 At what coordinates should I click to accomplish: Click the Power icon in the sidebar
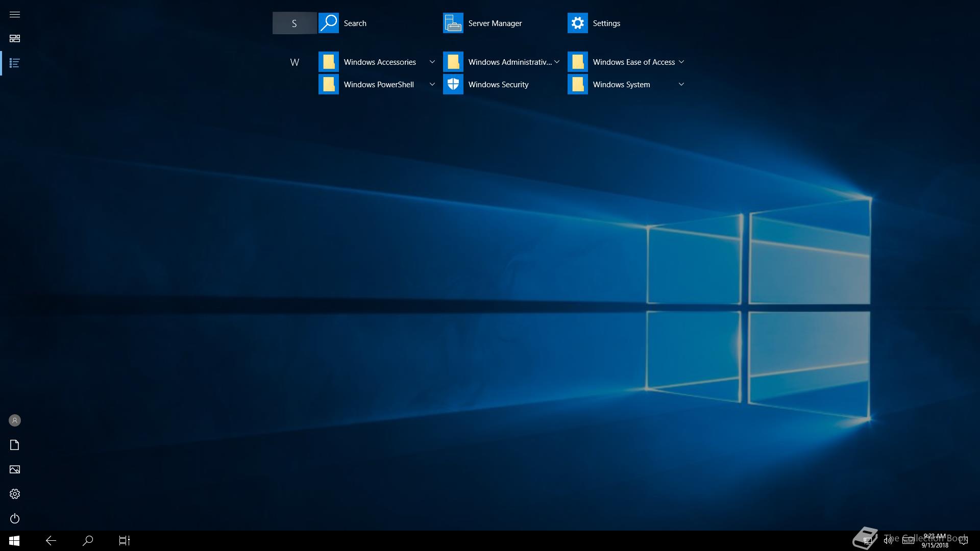point(15,518)
